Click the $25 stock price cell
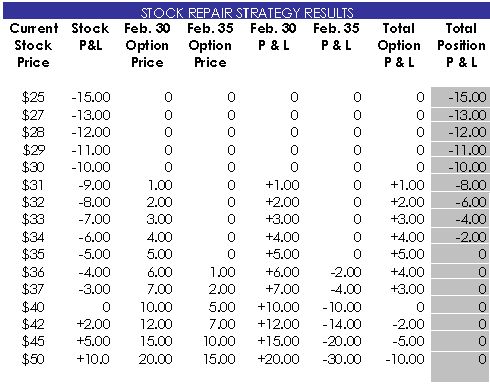 [33, 97]
